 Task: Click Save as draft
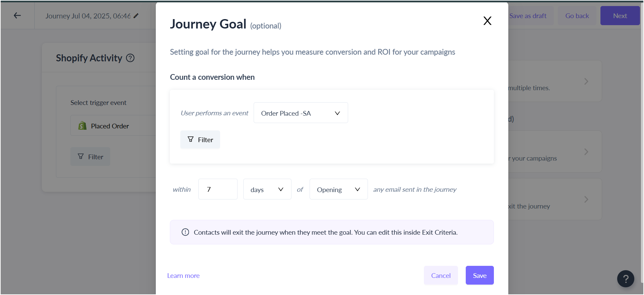tap(528, 16)
